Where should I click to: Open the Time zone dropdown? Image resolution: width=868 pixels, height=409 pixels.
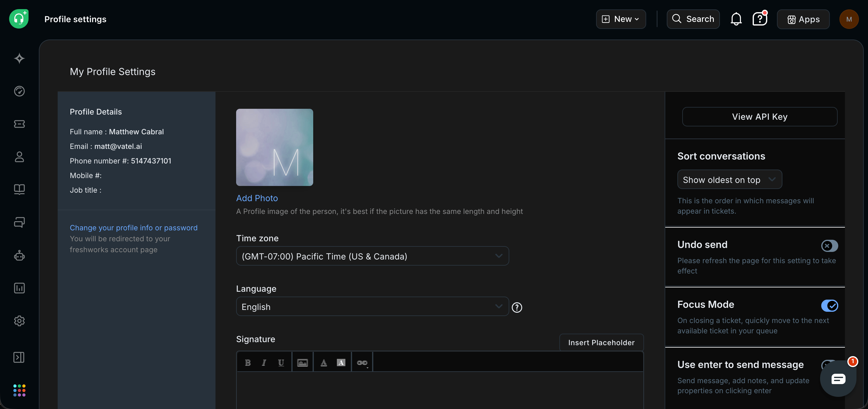[x=372, y=256]
